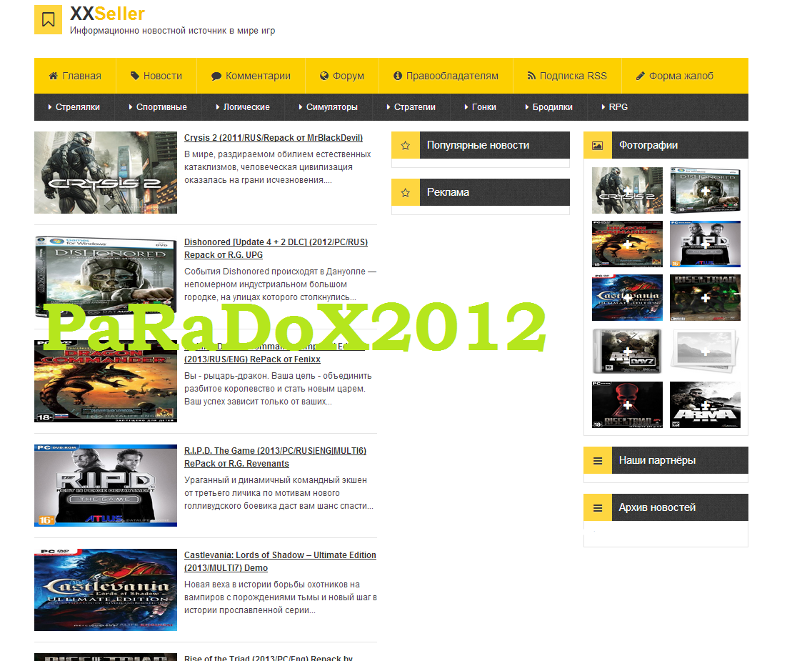This screenshot has width=812, height=661.
Task: Select the Гонки category
Action: pos(481,107)
